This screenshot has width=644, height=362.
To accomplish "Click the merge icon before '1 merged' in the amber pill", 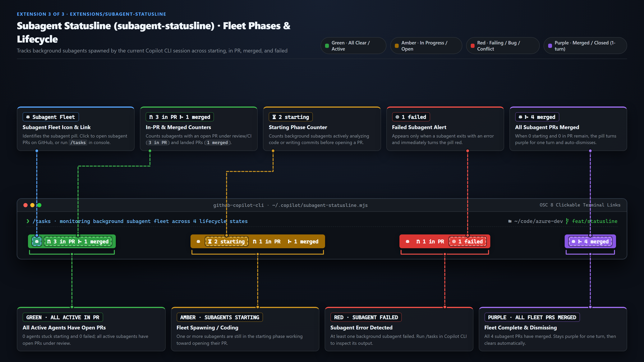I will (x=289, y=242).
